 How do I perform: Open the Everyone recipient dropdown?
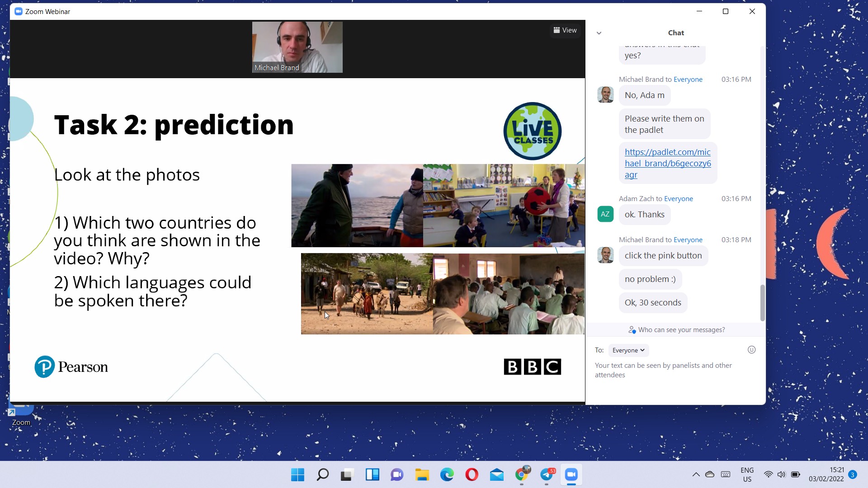[628, 350]
